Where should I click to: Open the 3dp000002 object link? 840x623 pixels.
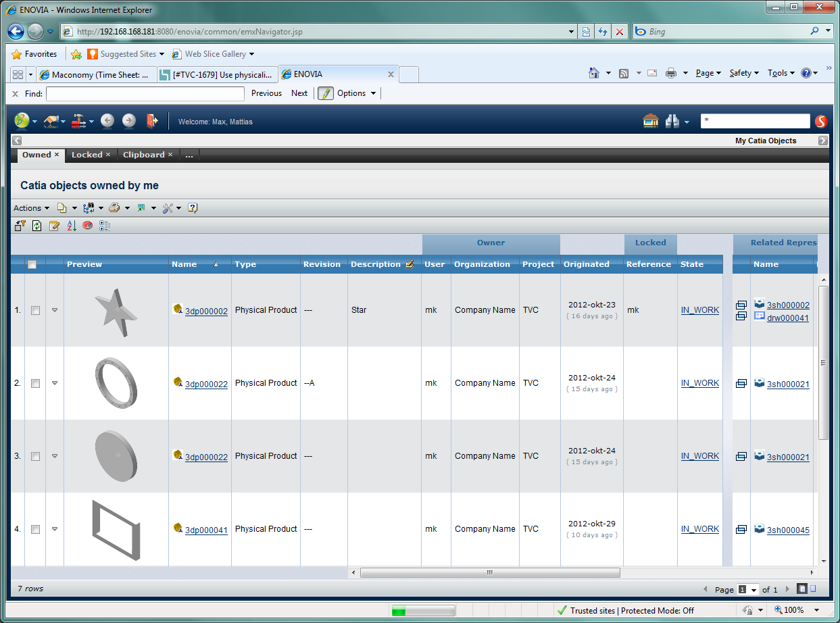206,311
